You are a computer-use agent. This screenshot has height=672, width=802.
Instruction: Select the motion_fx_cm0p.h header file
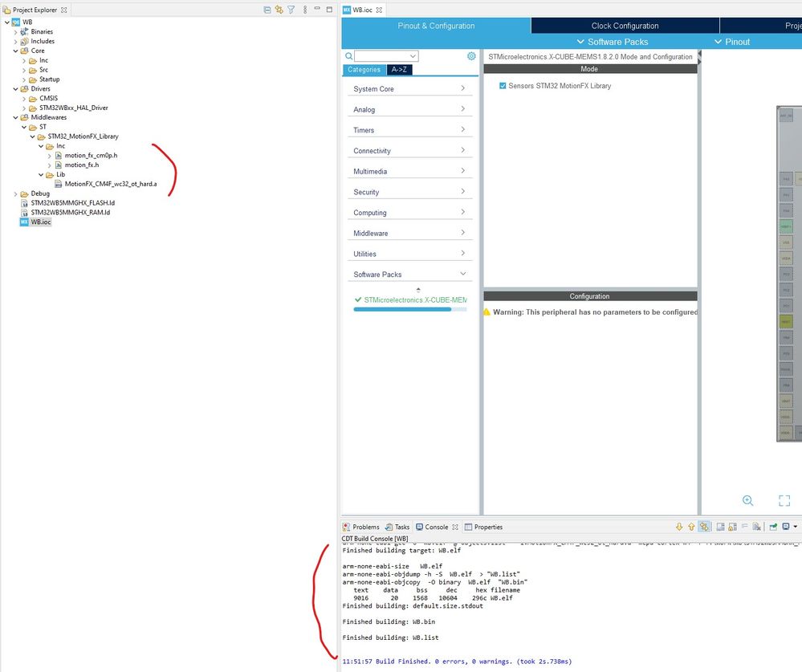pos(91,156)
